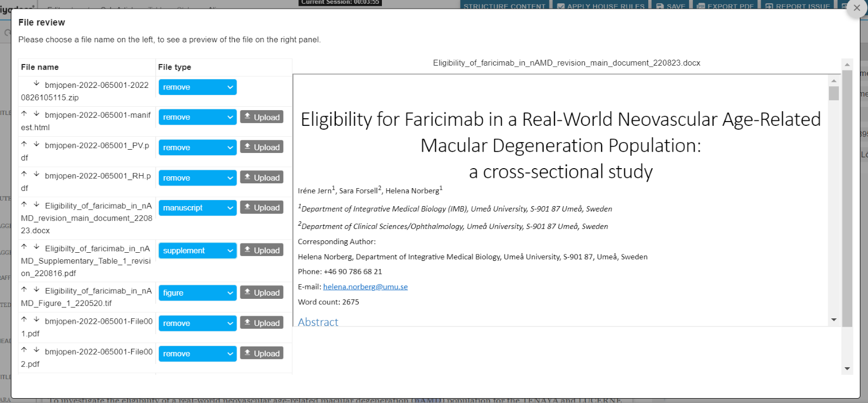Viewport: 868px width, 403px height.
Task: Move Figure_1 tif file up with arrow
Action: 24,290
